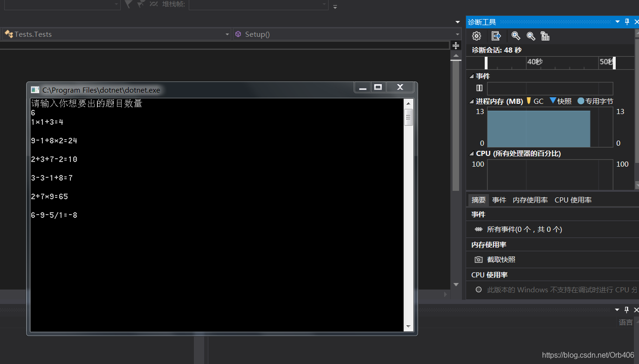The image size is (639, 364).
Task: Click the export diagnostic session icon
Action: coord(496,36)
